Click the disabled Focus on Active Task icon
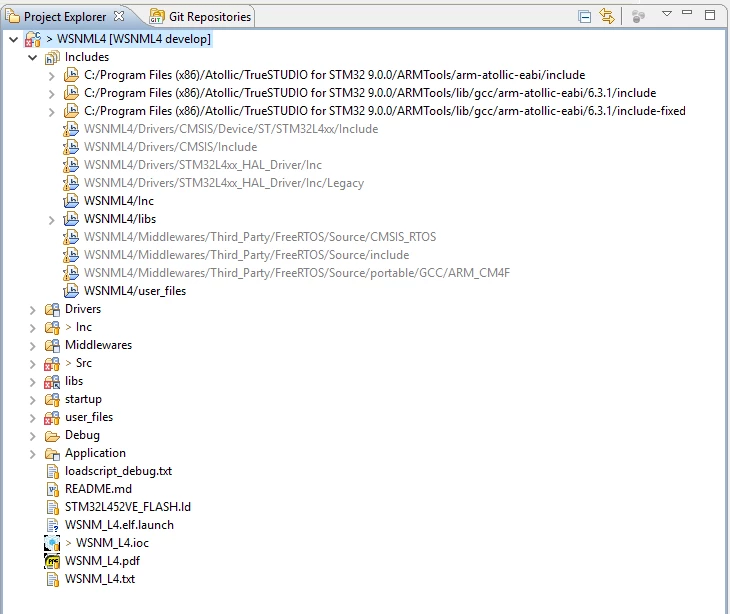 [638, 17]
